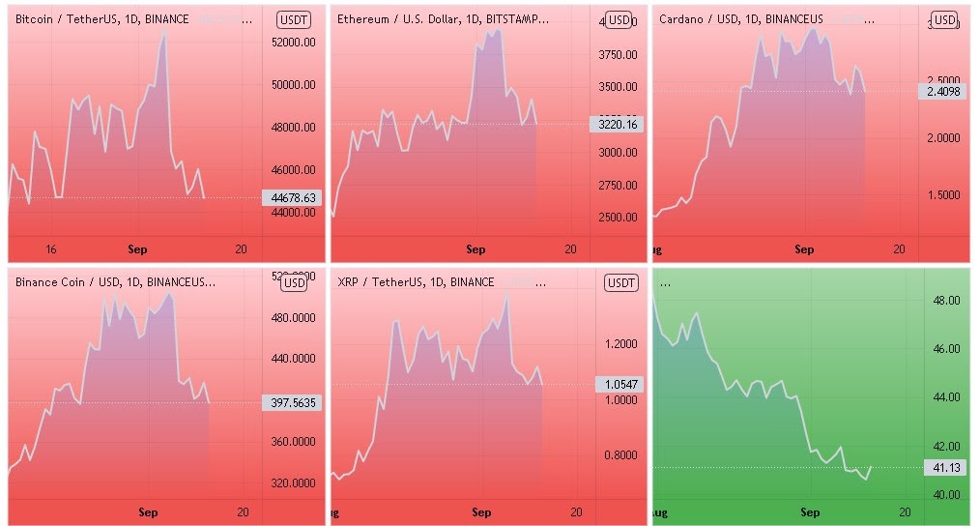Click the 41.13 price label on green chart
The image size is (980, 526).
(x=940, y=467)
